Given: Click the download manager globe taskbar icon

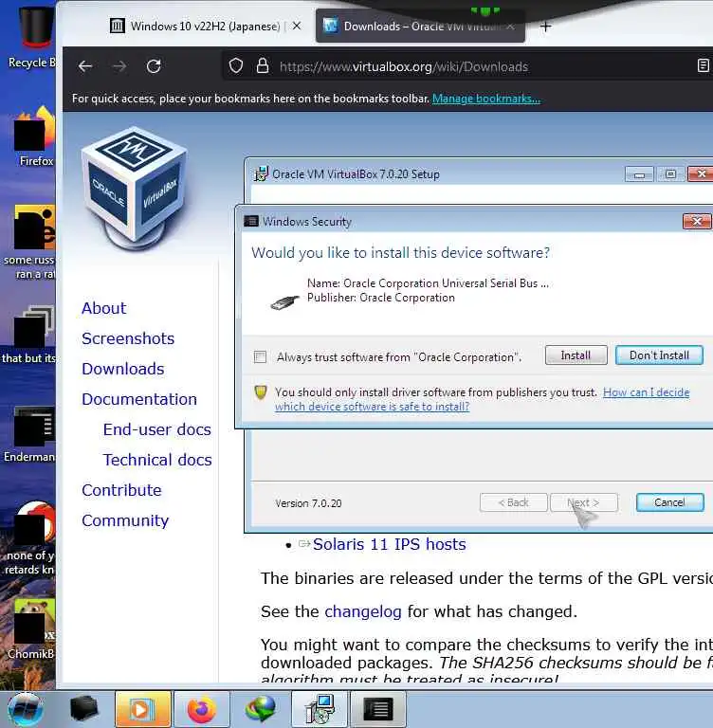Looking at the screenshot, I should 261,709.
